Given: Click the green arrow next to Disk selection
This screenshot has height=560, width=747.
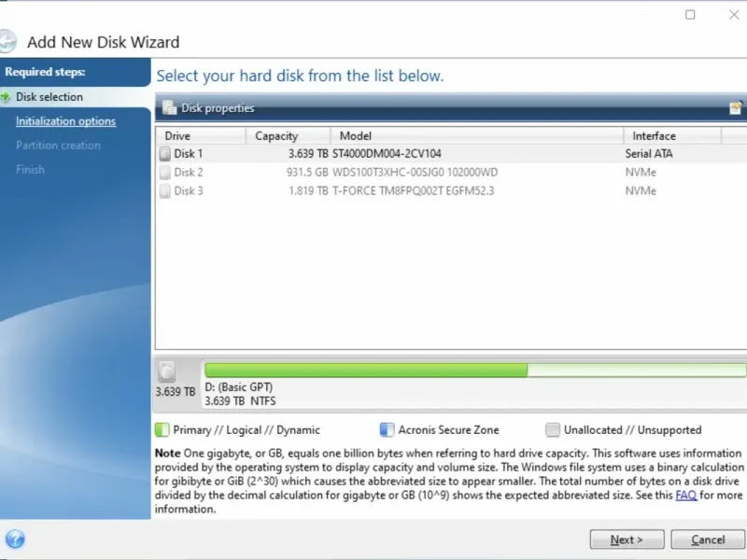Looking at the screenshot, I should (6, 97).
